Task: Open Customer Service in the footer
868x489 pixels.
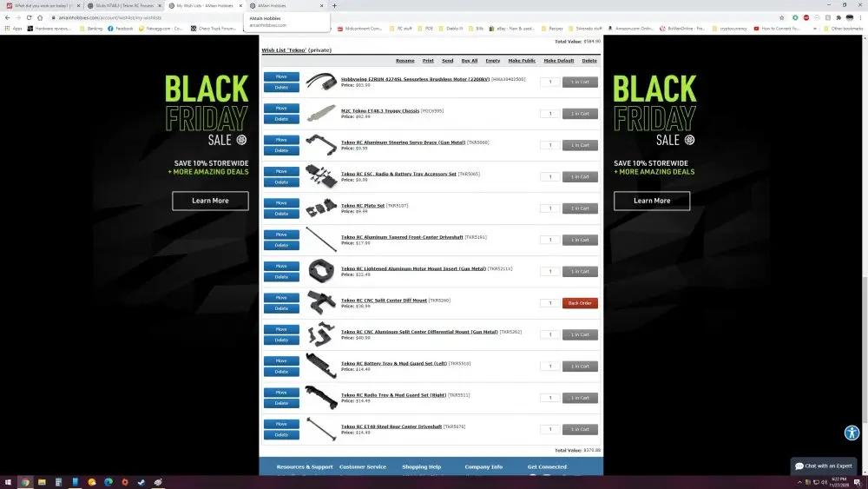Action: coord(363,466)
